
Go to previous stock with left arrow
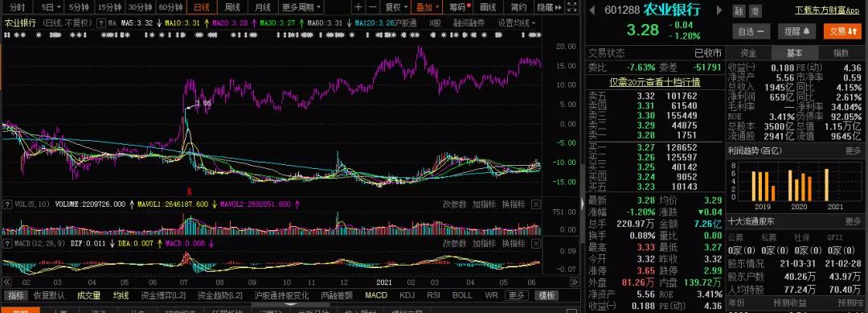pos(592,10)
